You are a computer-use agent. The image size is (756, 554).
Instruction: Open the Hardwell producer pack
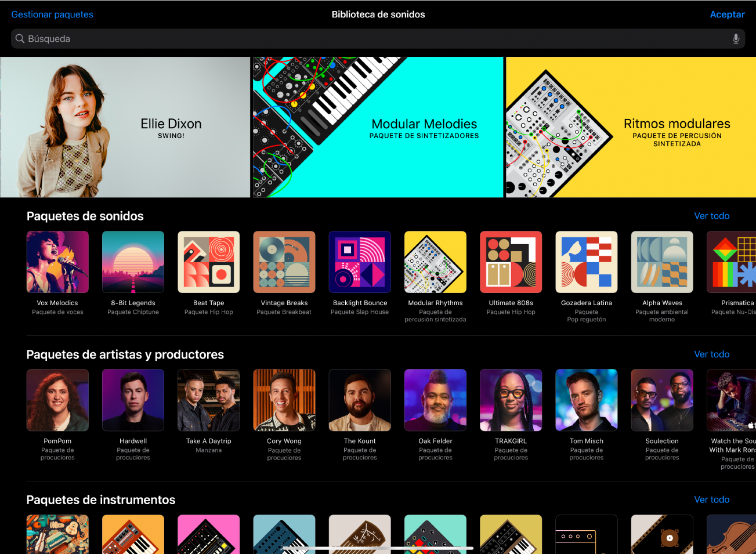point(133,400)
